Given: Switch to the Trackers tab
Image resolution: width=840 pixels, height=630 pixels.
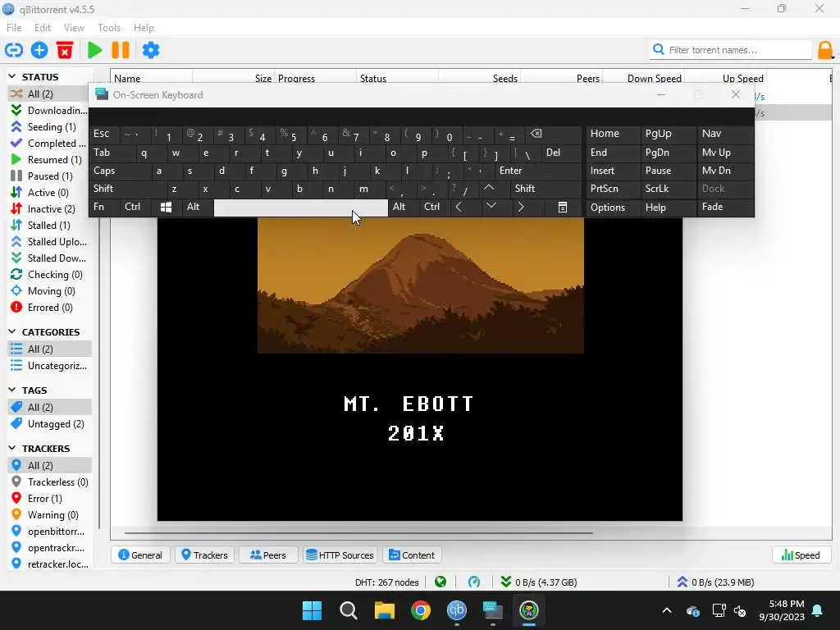Looking at the screenshot, I should point(204,555).
